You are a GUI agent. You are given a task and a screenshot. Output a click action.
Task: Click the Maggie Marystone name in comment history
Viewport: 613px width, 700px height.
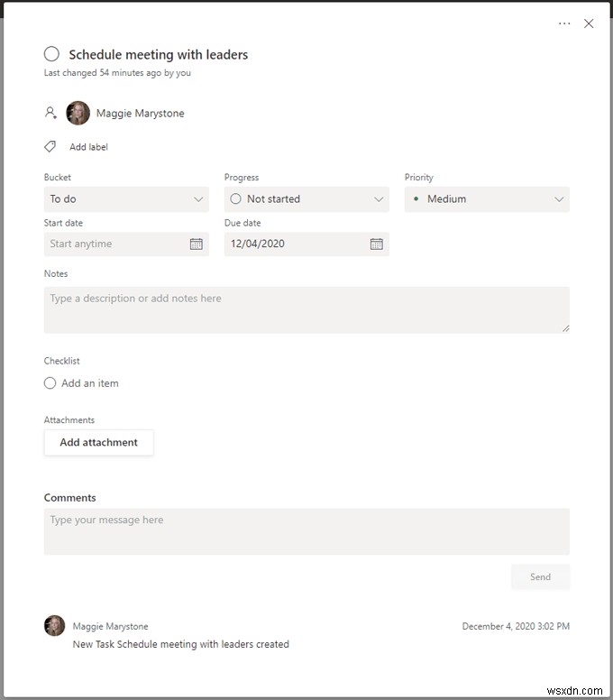pos(110,626)
